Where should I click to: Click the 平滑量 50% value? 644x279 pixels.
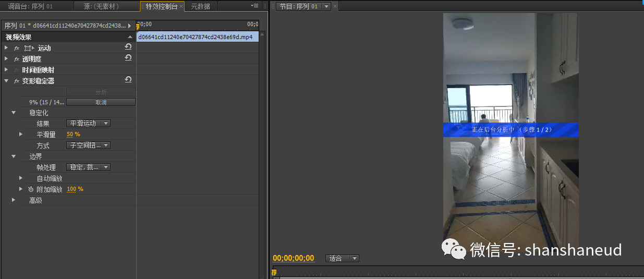tap(73, 135)
